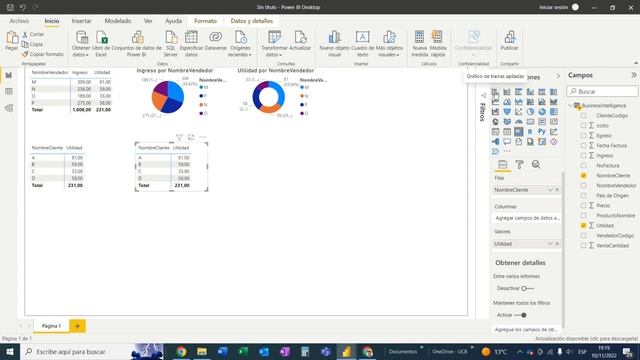The image size is (640, 360).
Task: Switch to the Modelado ribbon tab
Action: (118, 21)
